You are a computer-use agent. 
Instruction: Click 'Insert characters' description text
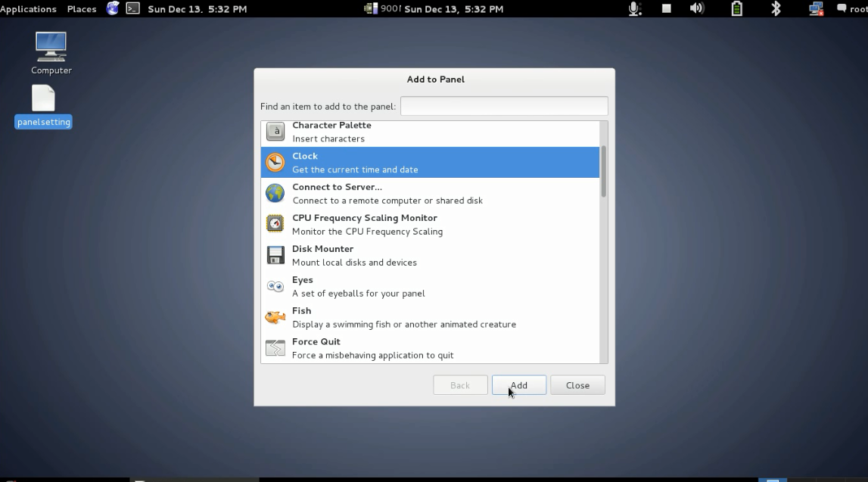328,138
